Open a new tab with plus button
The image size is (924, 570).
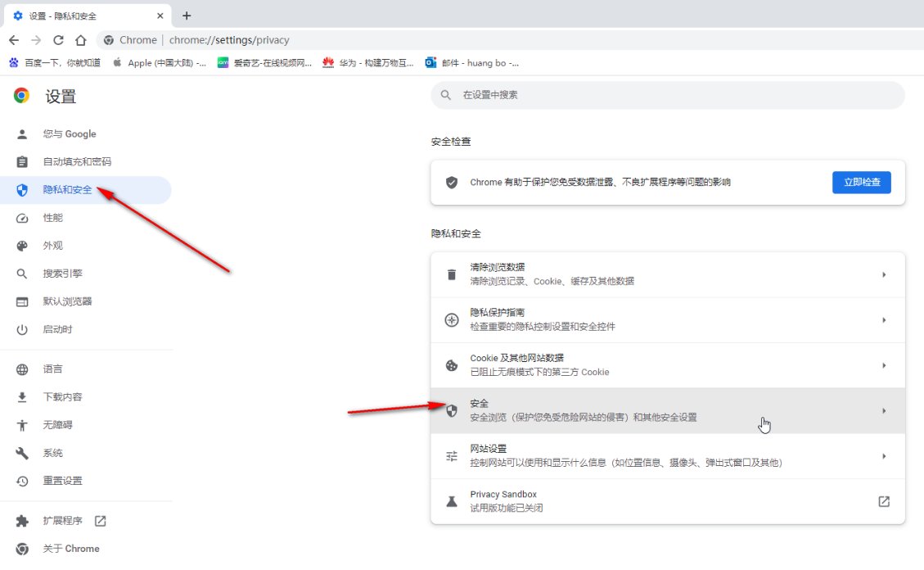(187, 16)
